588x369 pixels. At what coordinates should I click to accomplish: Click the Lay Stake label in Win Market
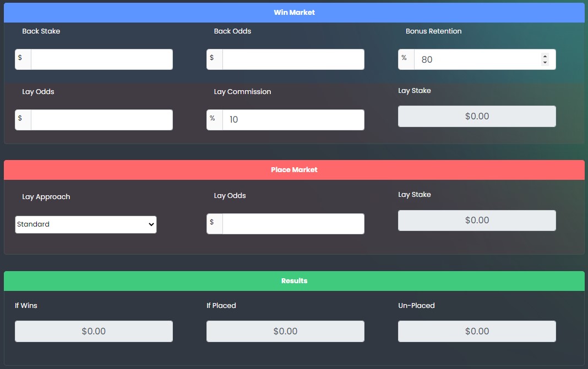point(415,91)
